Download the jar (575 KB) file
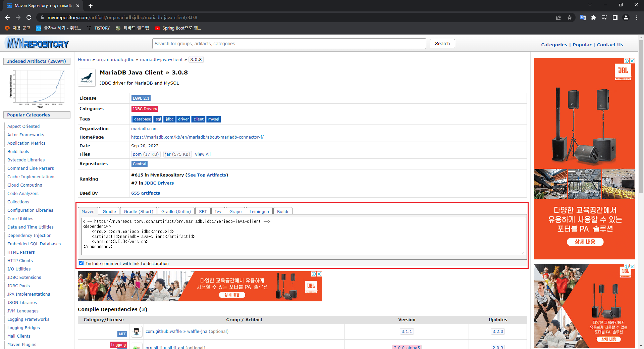 (x=177, y=154)
